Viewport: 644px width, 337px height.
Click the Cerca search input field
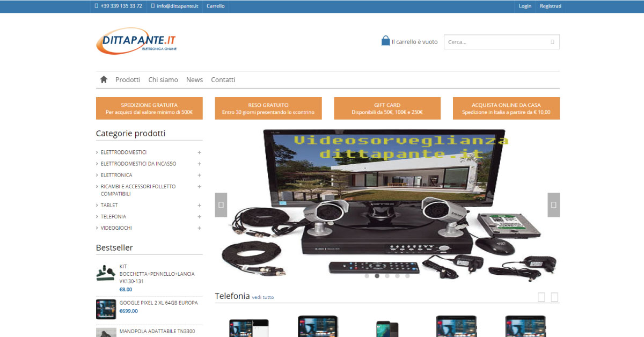click(496, 42)
